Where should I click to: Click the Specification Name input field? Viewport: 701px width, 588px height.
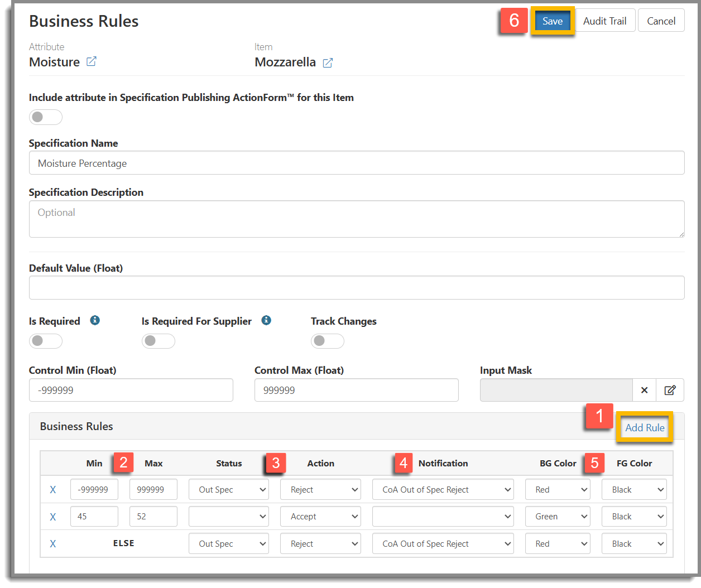tap(357, 163)
